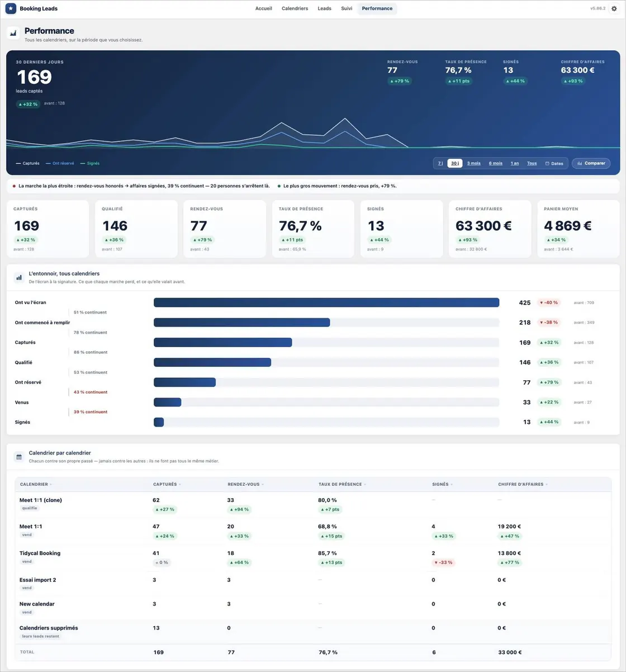Image resolution: width=626 pixels, height=672 pixels.
Task: Switch the period to 6 mois
Action: (x=496, y=163)
